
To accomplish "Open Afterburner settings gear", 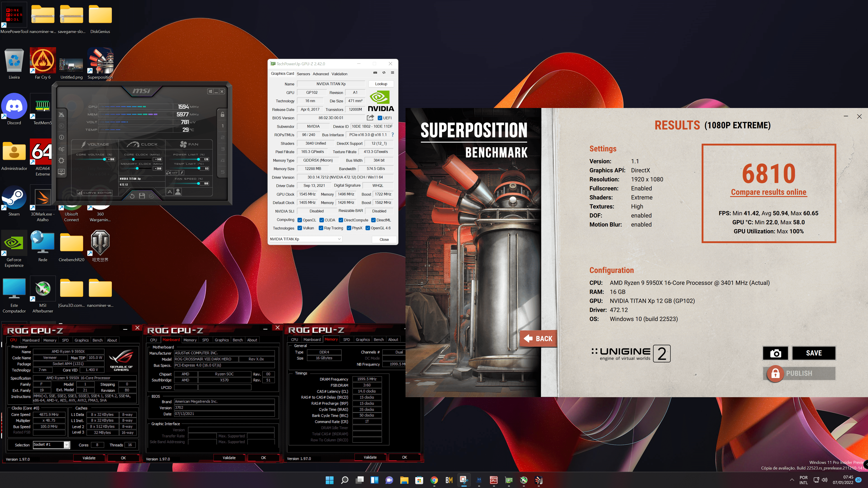I will (61, 160).
